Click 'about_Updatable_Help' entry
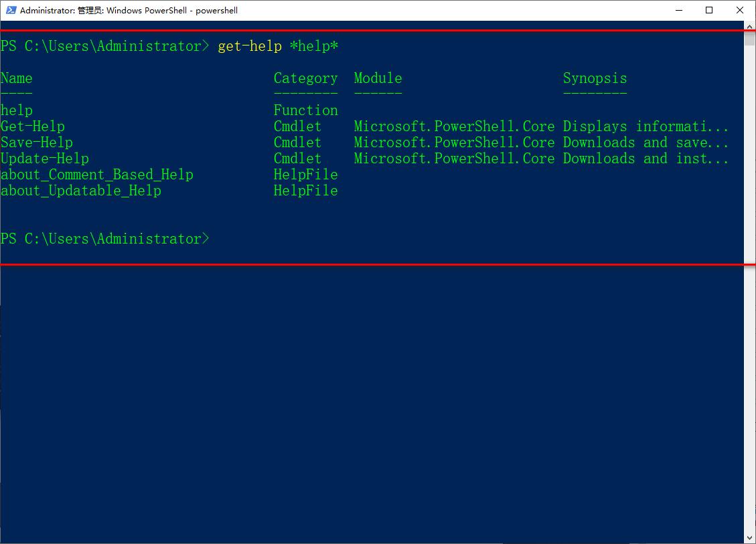The height and width of the screenshot is (544, 756). tap(81, 190)
